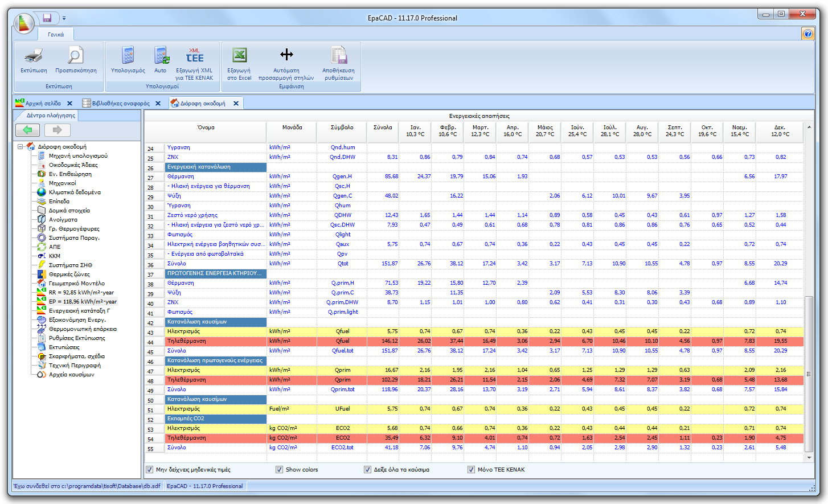Open Αποθήκευση ρυθμίσεων settings save
This screenshot has width=828, height=504.
(x=338, y=63)
